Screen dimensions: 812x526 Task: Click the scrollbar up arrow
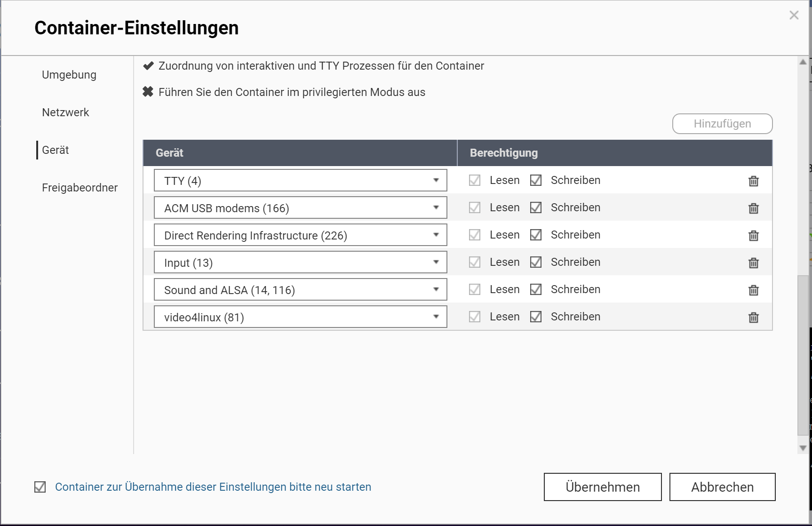[803, 62]
